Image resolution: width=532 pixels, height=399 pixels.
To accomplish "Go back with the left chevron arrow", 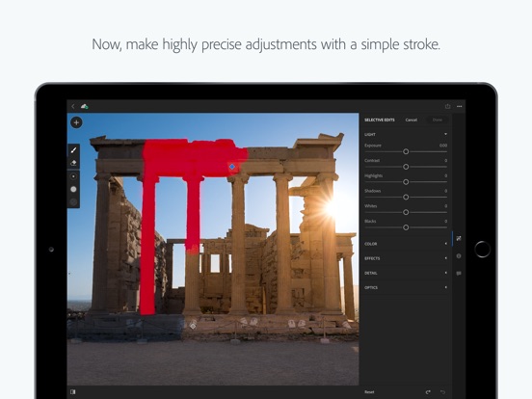I will (73, 107).
